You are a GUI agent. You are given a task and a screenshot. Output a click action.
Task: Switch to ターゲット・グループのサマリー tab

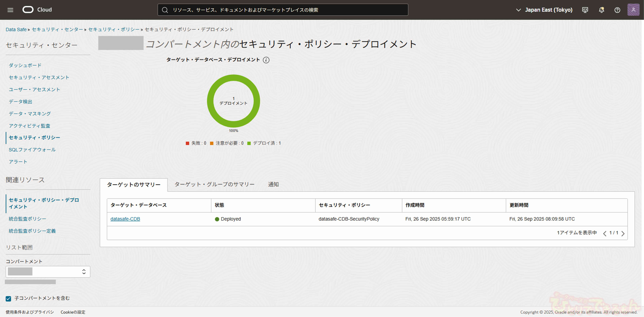[x=214, y=184]
